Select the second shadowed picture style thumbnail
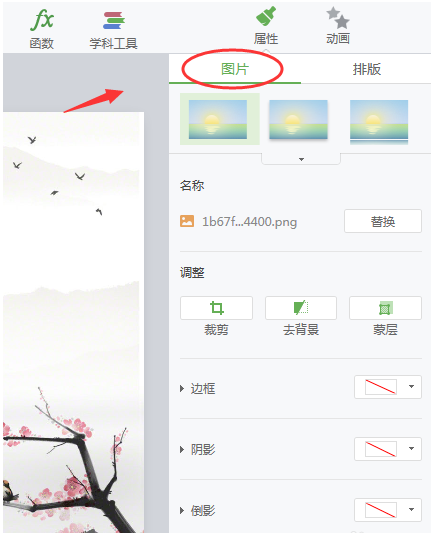Image resolution: width=435 pixels, height=533 pixels. click(x=298, y=120)
